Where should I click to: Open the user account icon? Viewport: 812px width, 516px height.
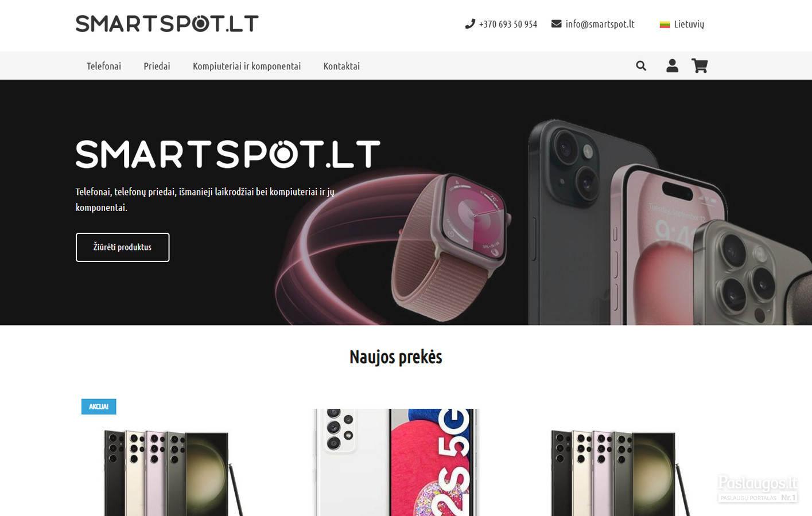(x=672, y=66)
